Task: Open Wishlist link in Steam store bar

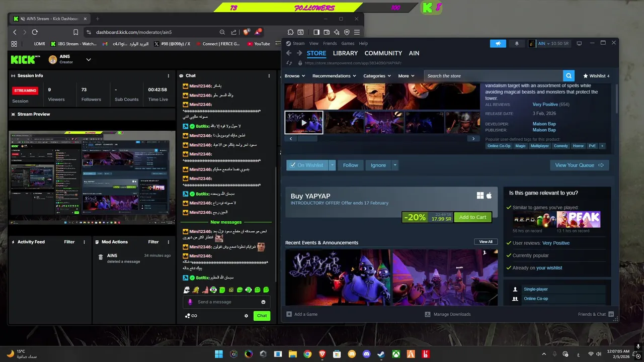Action: (596, 76)
